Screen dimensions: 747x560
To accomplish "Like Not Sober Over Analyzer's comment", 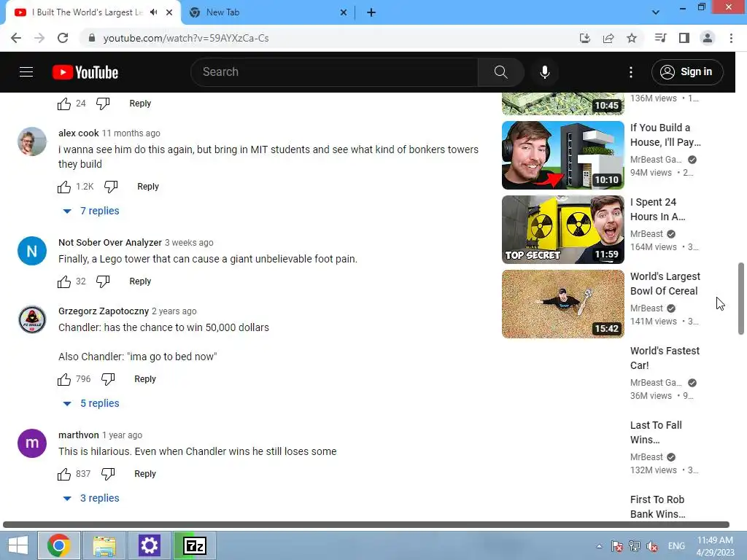I will pos(64,281).
